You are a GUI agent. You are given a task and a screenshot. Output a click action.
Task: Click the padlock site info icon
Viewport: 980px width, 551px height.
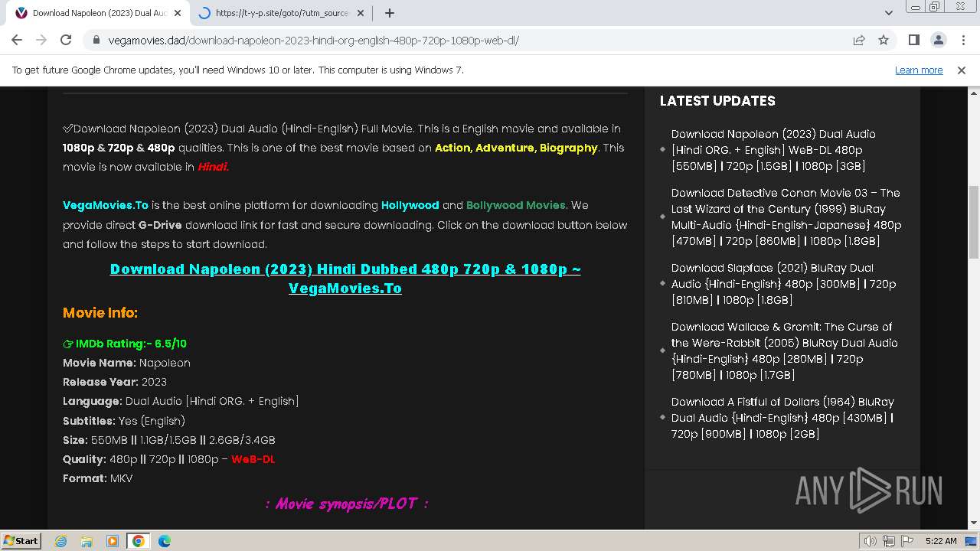(x=96, y=41)
